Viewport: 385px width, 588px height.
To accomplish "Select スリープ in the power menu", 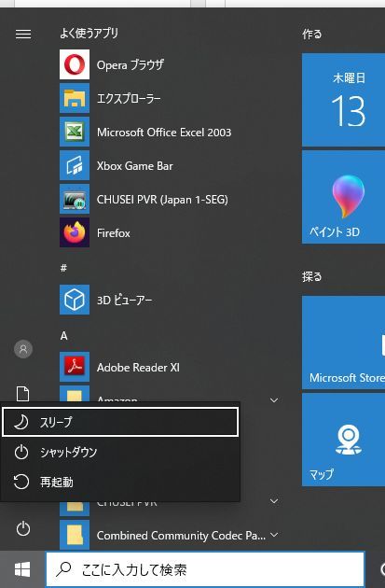I will pos(120,422).
